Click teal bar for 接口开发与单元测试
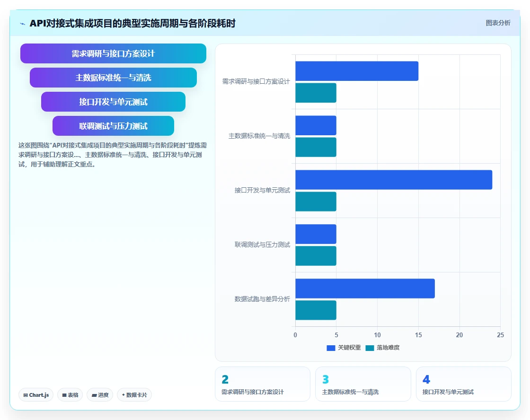 [x=316, y=201]
